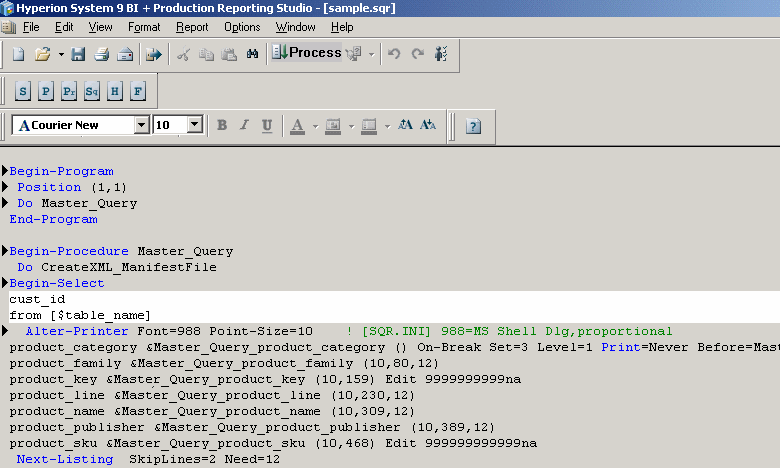Click the S section icon

(22, 92)
